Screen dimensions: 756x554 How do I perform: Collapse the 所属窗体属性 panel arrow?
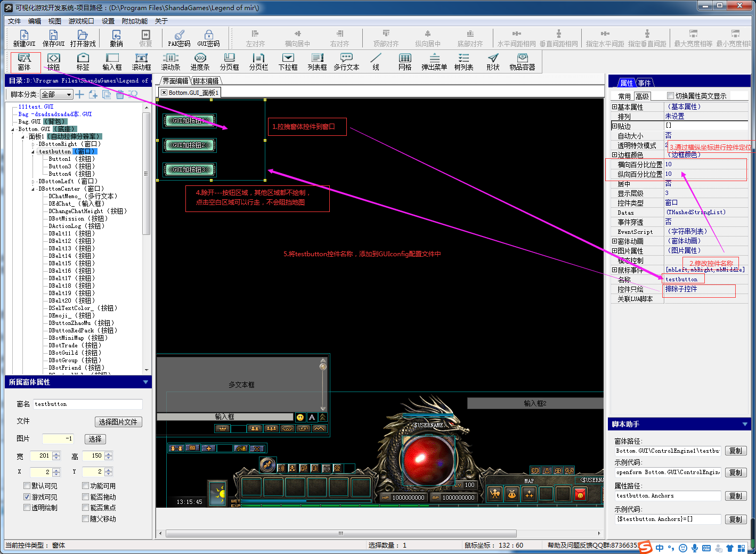click(145, 382)
